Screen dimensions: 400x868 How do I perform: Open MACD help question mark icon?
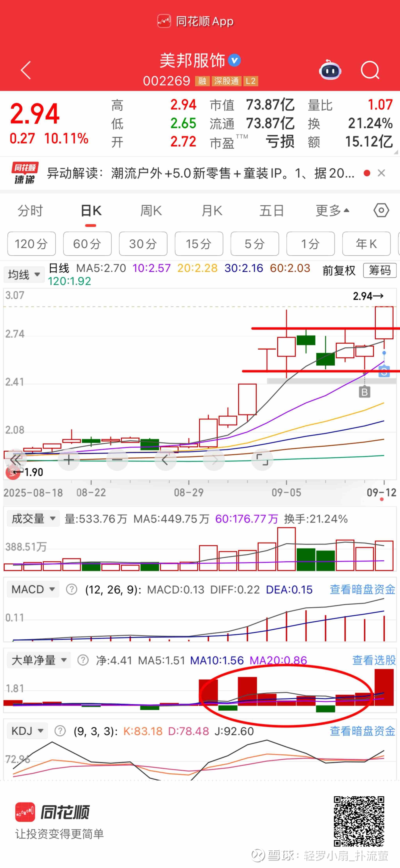[x=71, y=589]
